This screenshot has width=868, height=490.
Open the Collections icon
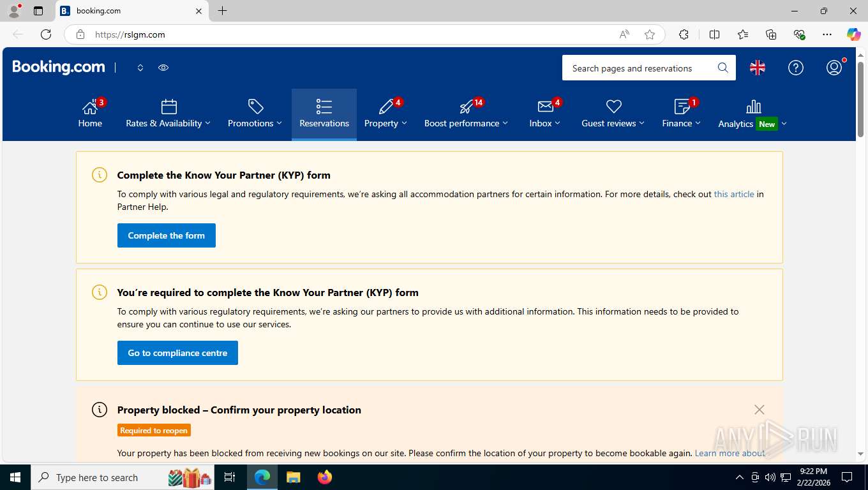click(771, 34)
